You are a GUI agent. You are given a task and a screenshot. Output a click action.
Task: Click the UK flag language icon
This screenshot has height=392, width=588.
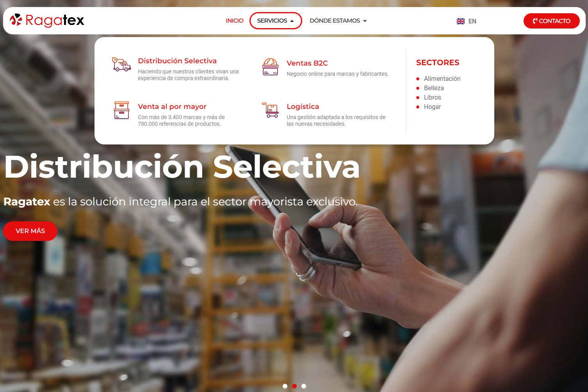(461, 21)
